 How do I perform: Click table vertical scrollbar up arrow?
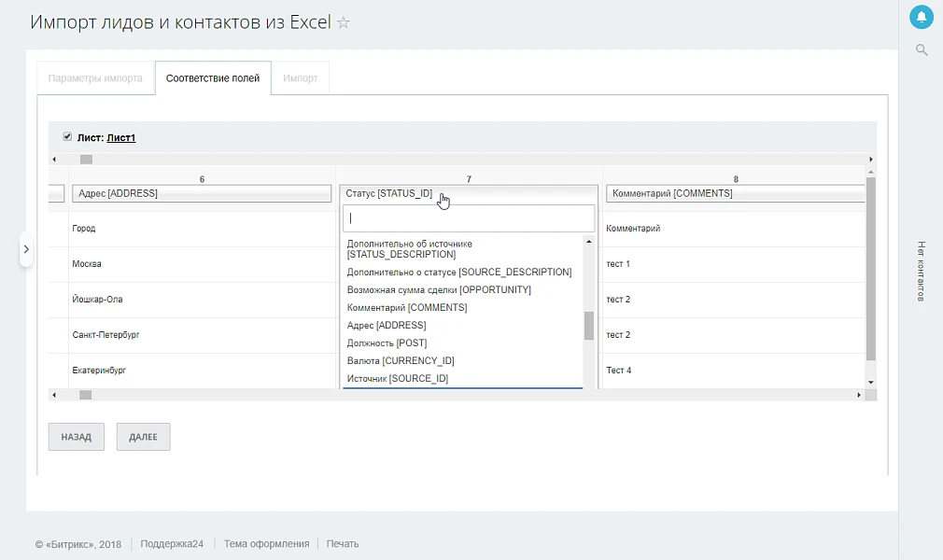pos(871,172)
